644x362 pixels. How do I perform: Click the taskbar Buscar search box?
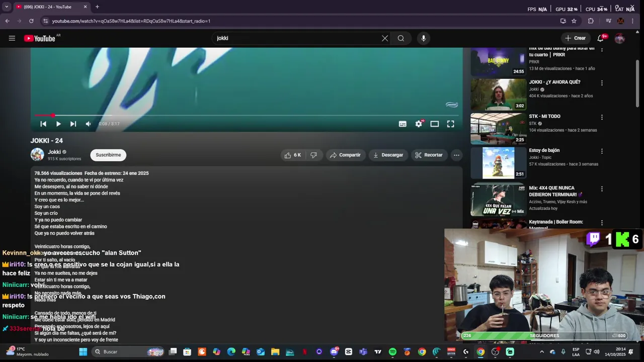(x=129, y=352)
